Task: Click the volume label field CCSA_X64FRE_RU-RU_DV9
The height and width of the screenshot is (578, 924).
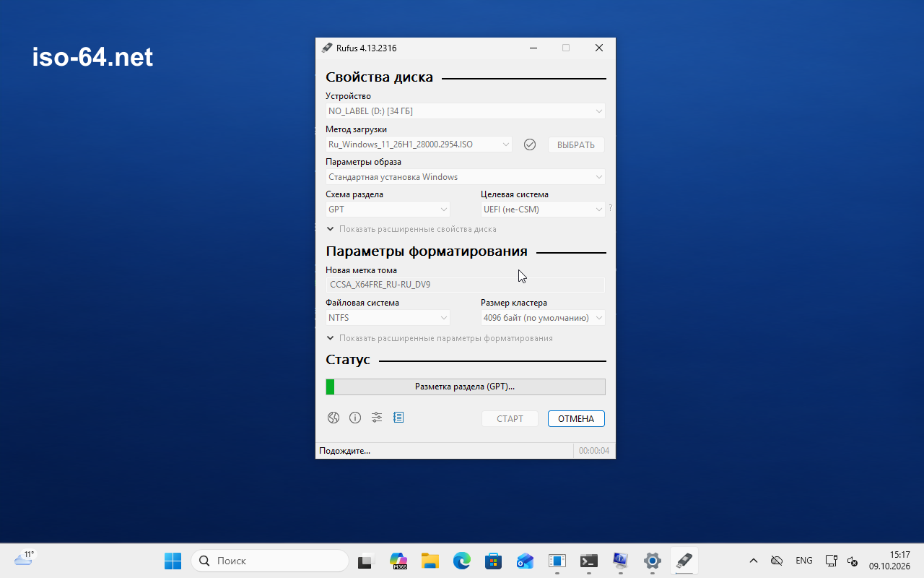Action: tap(466, 285)
